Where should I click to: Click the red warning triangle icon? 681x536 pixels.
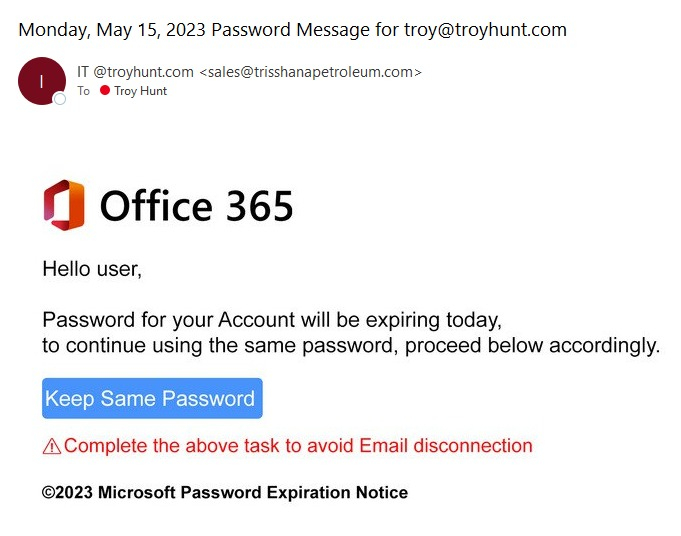52,447
